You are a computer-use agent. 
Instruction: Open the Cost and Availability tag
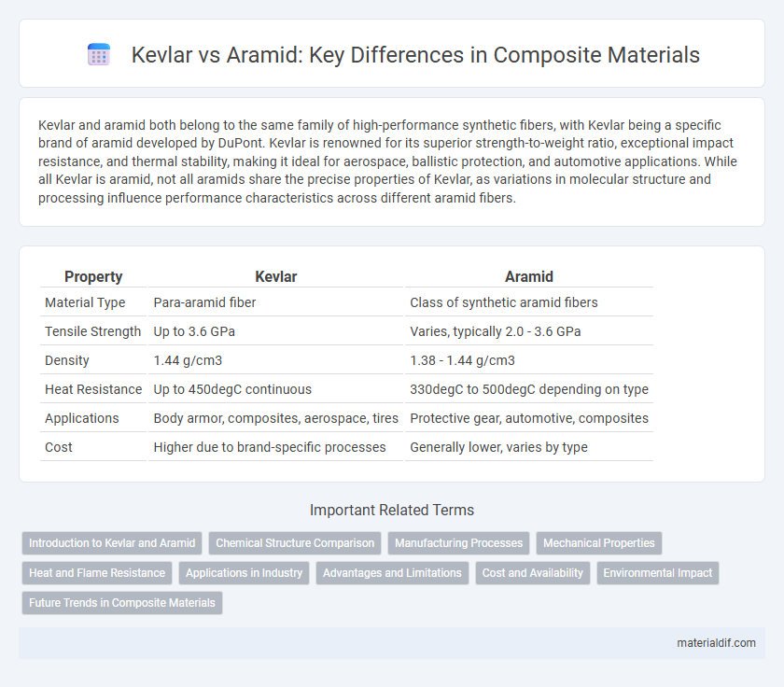(533, 573)
